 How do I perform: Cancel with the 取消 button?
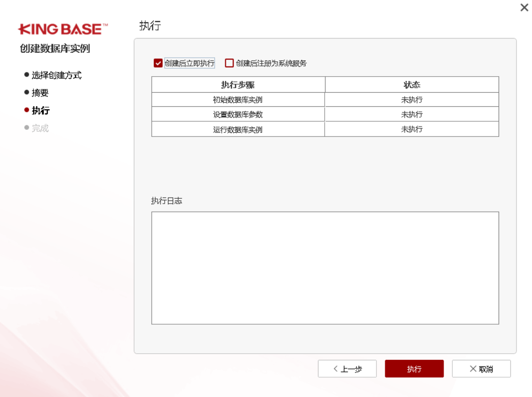click(x=481, y=369)
